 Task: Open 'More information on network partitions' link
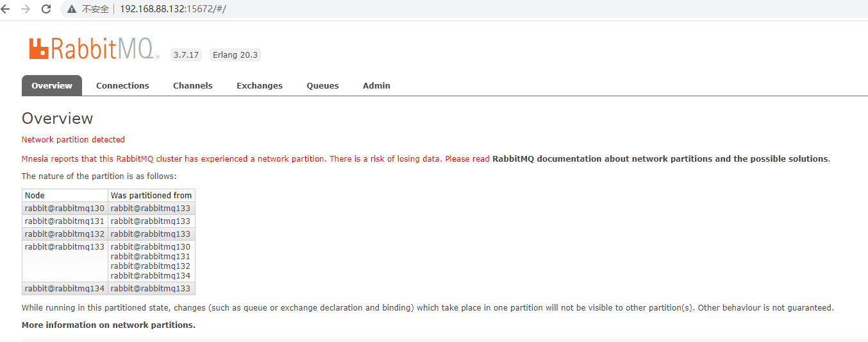pos(108,325)
